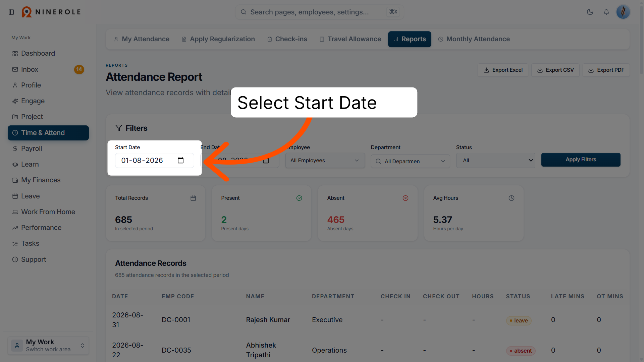The image size is (644, 362).
Task: Go to Profile page
Action: pos(48,85)
